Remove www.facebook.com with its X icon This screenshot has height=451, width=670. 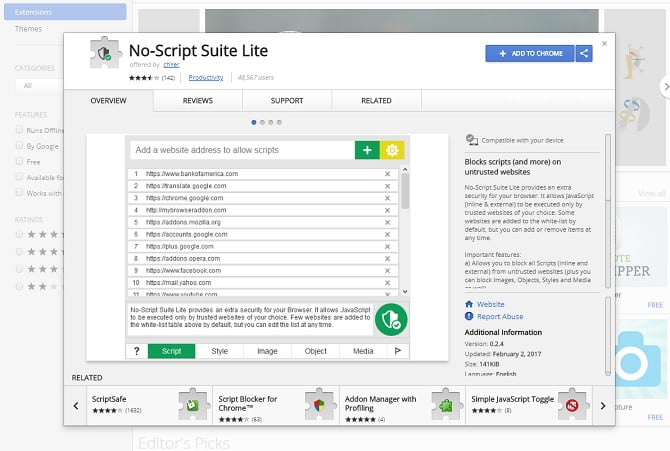(x=387, y=271)
